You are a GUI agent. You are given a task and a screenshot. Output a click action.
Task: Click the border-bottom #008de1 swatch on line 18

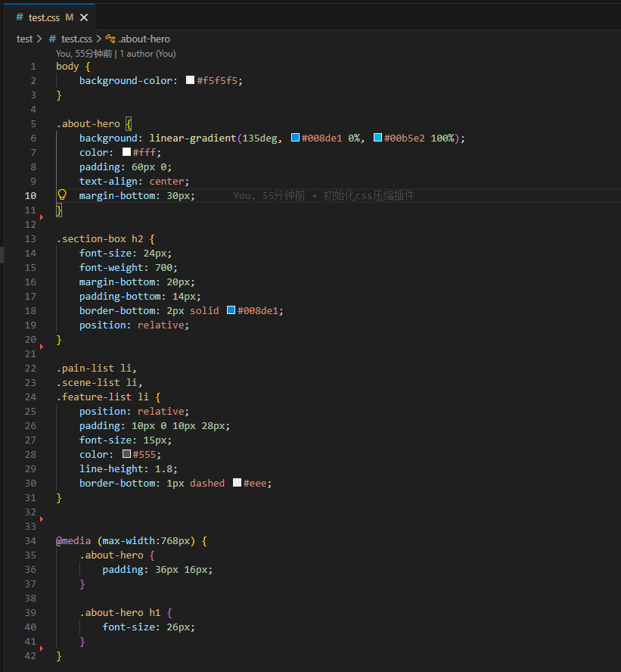[x=231, y=310]
